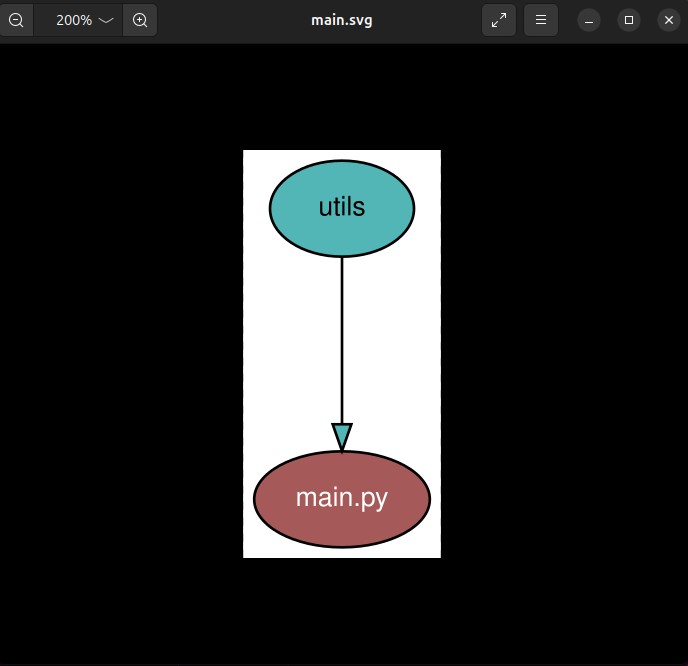Maximize the image viewer window
This screenshot has width=688, height=666.
tap(629, 20)
